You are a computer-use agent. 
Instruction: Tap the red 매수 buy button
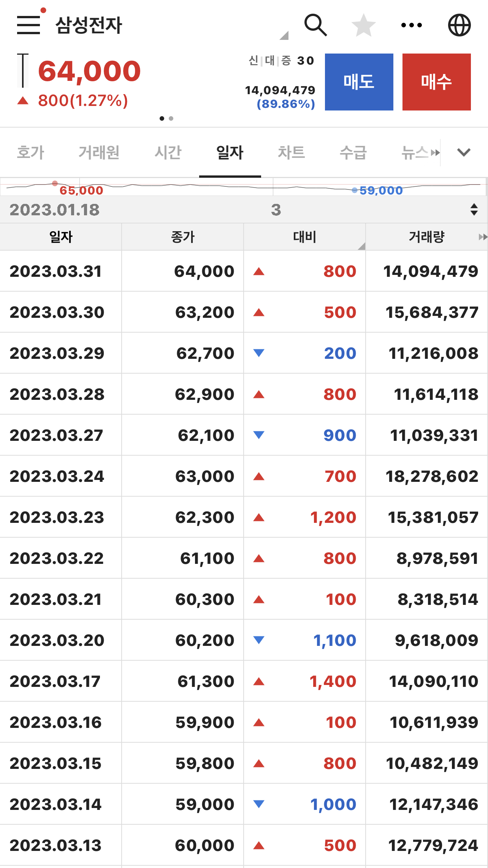pos(437,82)
